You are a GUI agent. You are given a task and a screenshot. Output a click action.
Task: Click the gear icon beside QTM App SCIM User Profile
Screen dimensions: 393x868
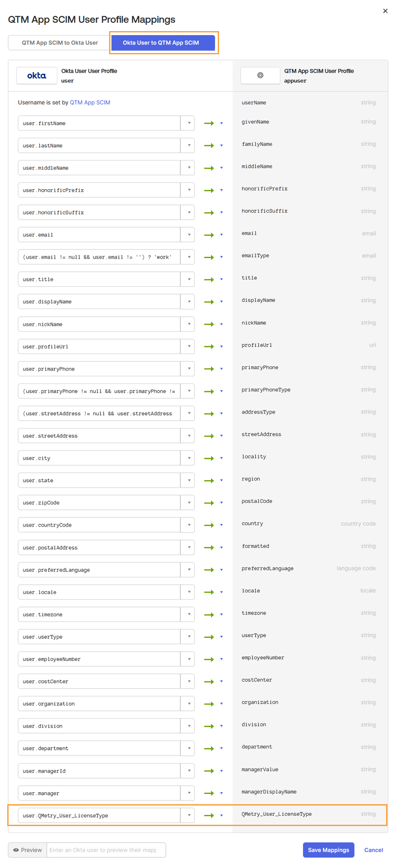pos(260,75)
